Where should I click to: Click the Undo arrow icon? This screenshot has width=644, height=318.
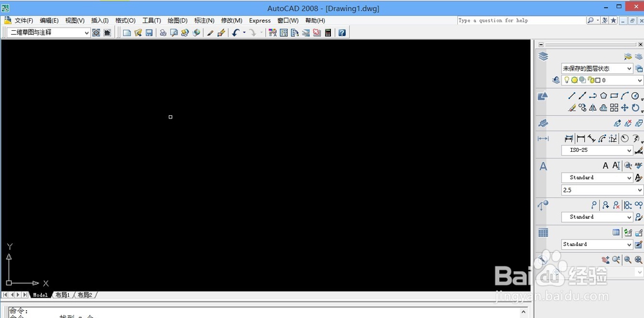click(235, 33)
